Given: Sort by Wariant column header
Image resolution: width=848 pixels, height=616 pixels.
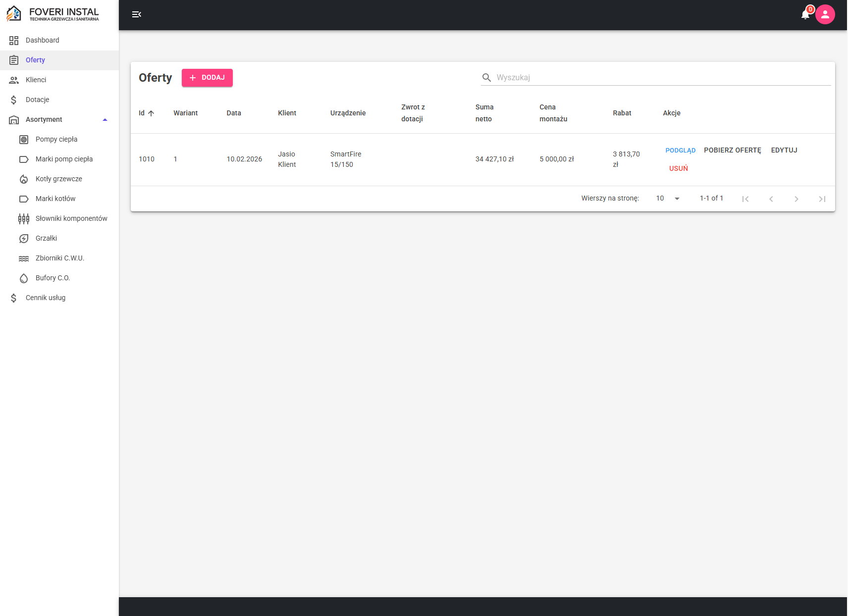Looking at the screenshot, I should (x=186, y=113).
